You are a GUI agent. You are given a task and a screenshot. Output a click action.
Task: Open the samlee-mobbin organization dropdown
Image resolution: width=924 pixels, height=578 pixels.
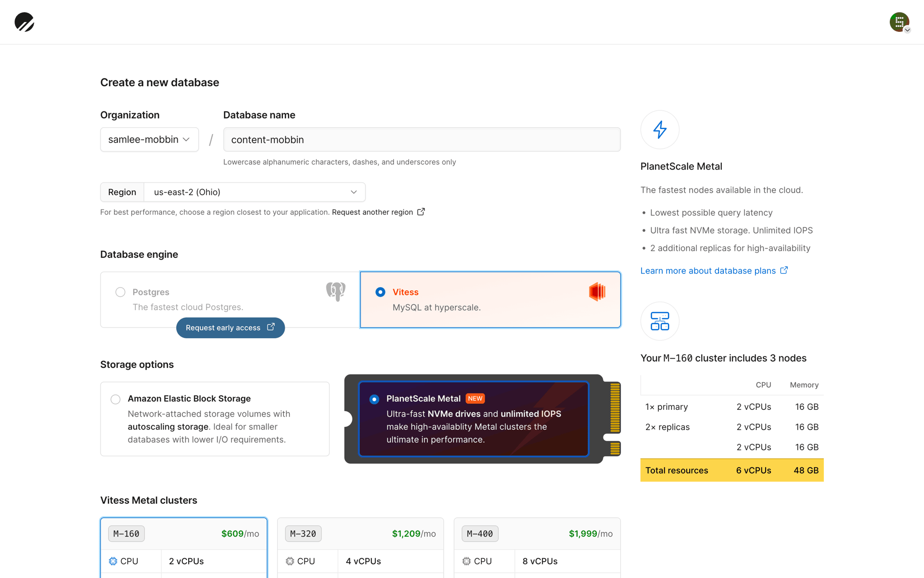pyautogui.click(x=149, y=140)
